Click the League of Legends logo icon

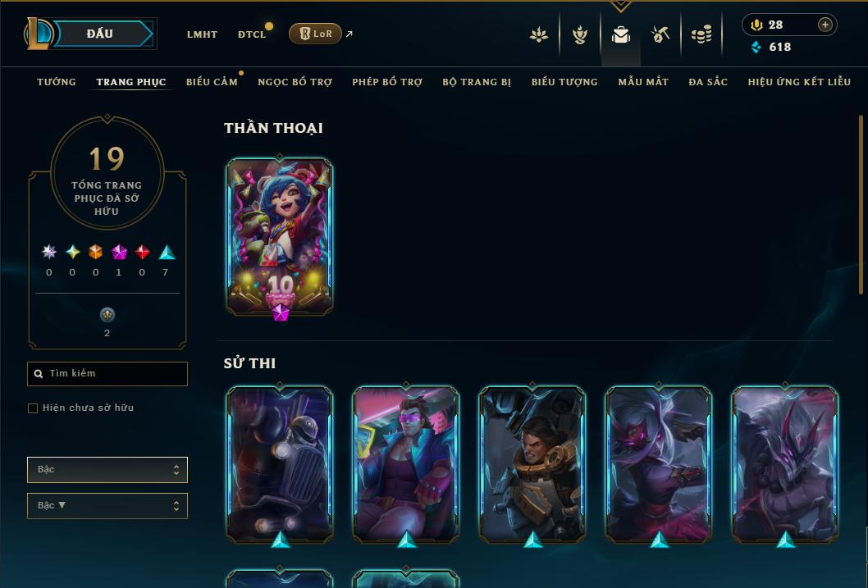tap(38, 33)
